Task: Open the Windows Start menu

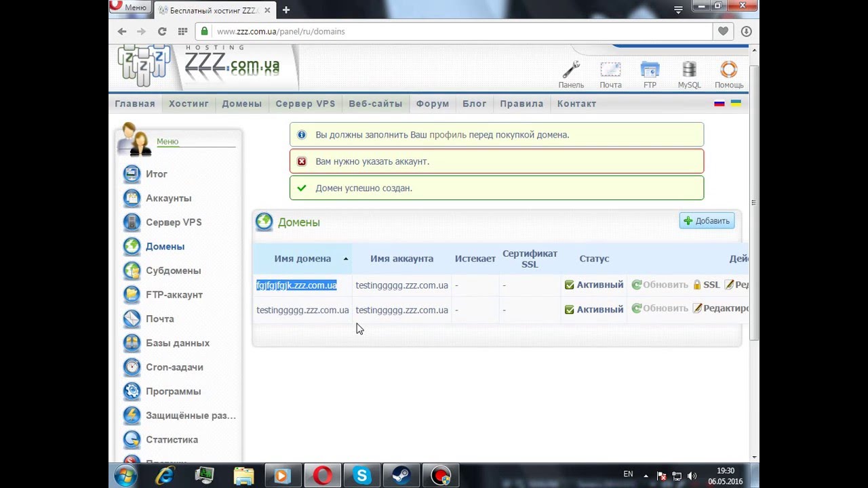Action: click(125, 476)
